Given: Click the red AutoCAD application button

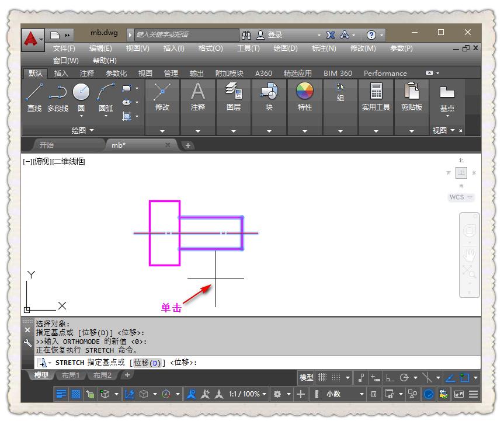Looking at the screenshot, I should [x=33, y=33].
